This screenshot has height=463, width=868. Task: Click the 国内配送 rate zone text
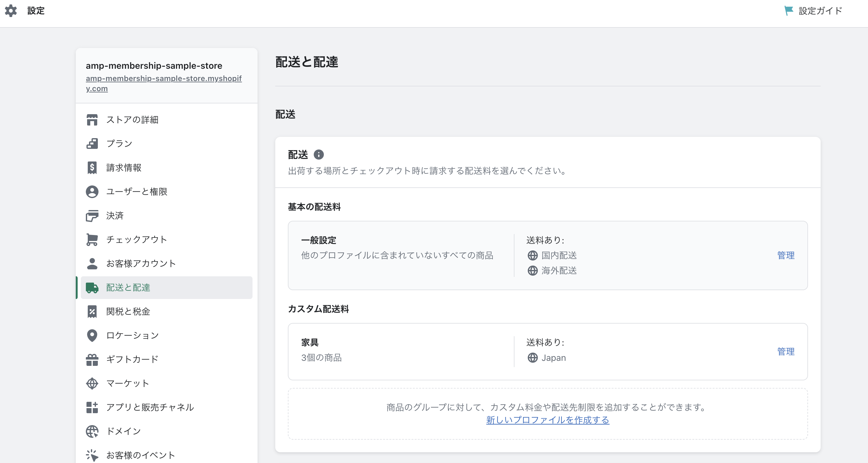point(559,255)
